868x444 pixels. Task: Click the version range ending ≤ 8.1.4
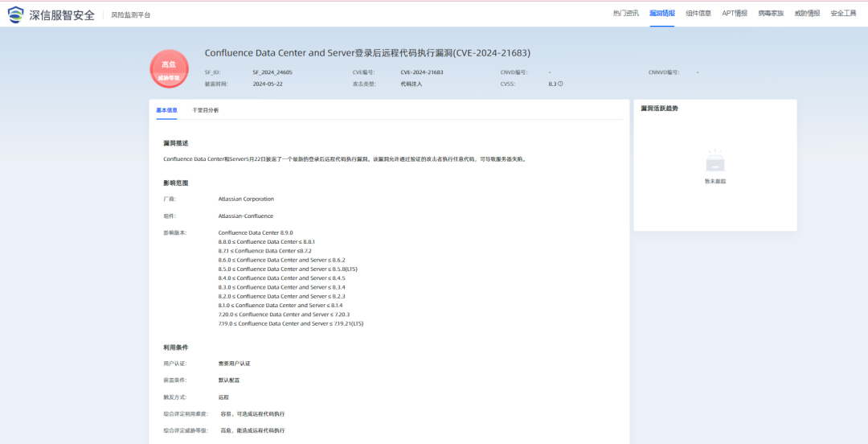(x=280, y=306)
